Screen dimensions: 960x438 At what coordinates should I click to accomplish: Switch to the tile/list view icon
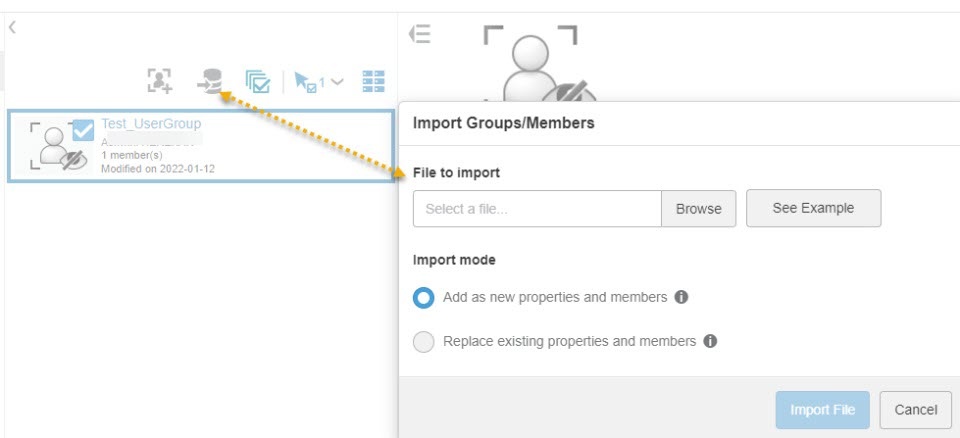click(374, 82)
